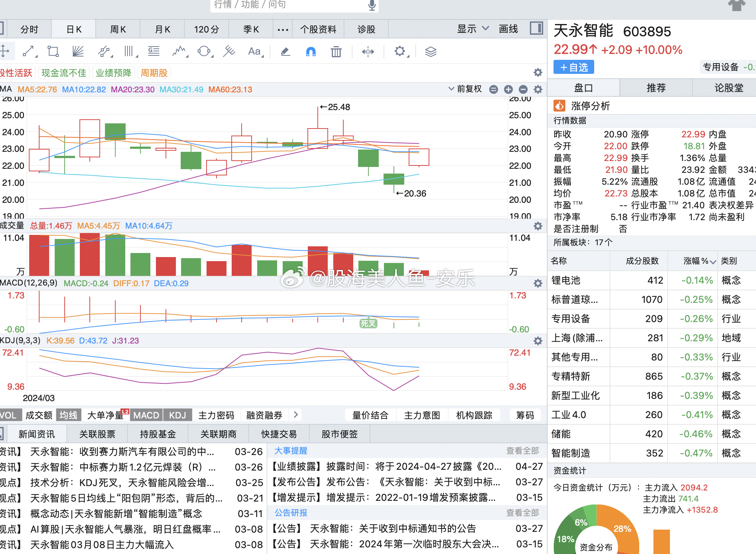Select the fan lines drawing tool
The height and width of the screenshot is (554, 756).
click(x=78, y=51)
